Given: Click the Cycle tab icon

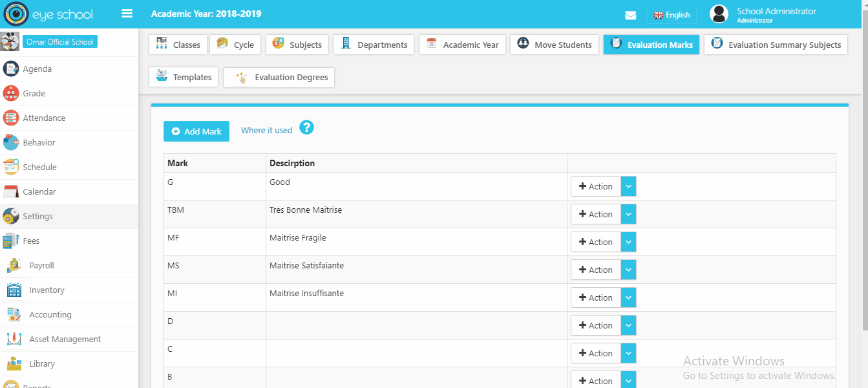Looking at the screenshot, I should [222, 43].
